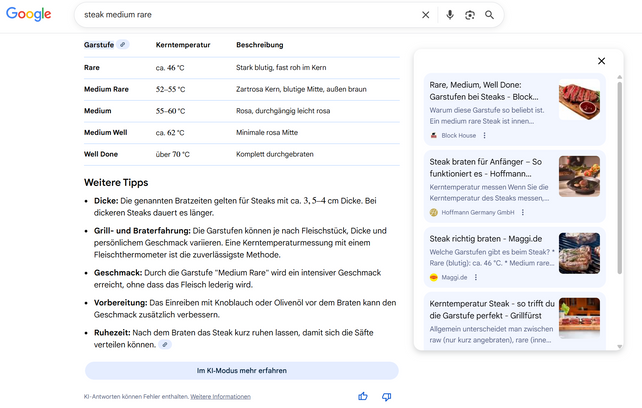Open "Steak richtig braten - Maggi.de" result
Viewport: 642px width, 408px height.
[485, 239]
